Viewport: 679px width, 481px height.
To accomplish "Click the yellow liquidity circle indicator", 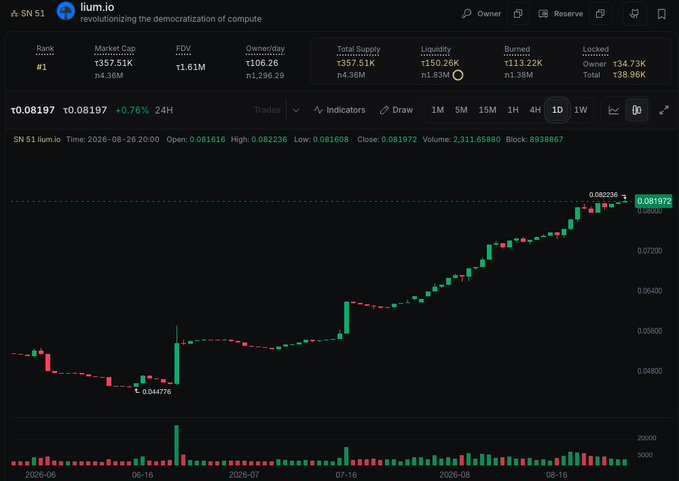I will (458, 75).
